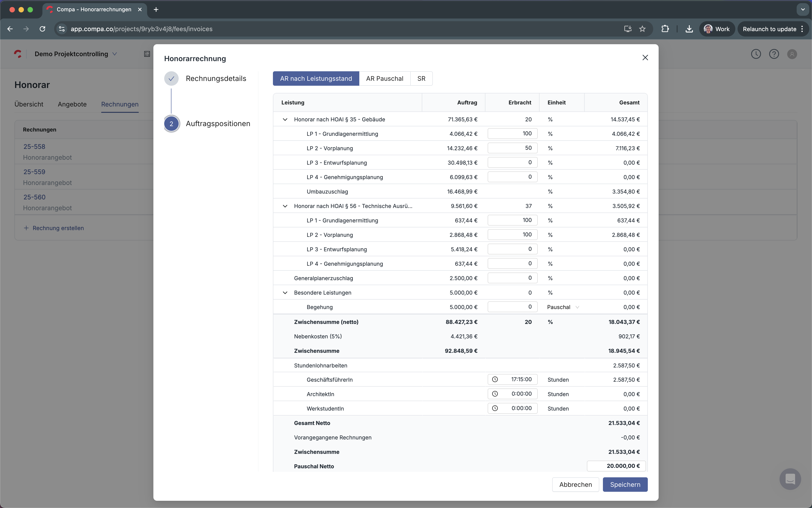Click the clock icon in GeschäftsführerIn row
Screen dimensions: 812x508
[x=495, y=379]
